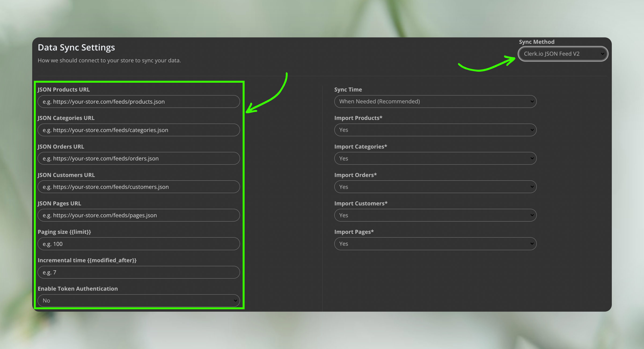Click the Data Sync Settings heading
Viewport: 644px width, 349px height.
coord(76,48)
